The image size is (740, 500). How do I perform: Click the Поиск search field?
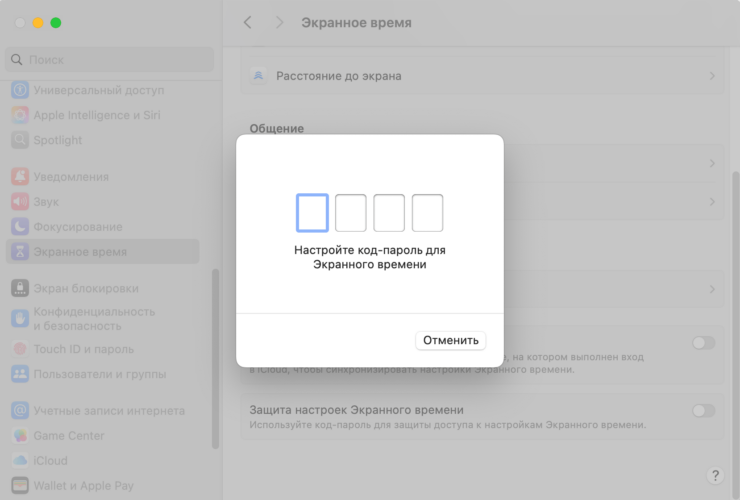110,60
